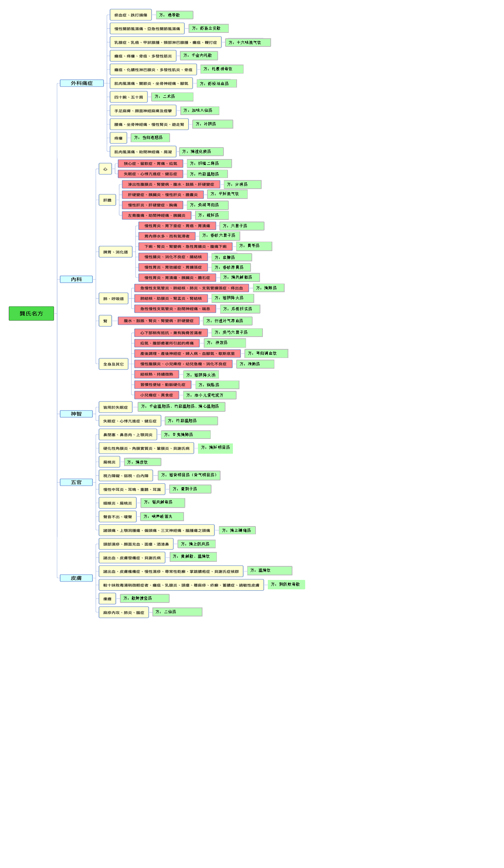This screenshot has width=504, height=868.
Task: Click the 方：治小儿爱吃泥方 node
Action: 210,395
